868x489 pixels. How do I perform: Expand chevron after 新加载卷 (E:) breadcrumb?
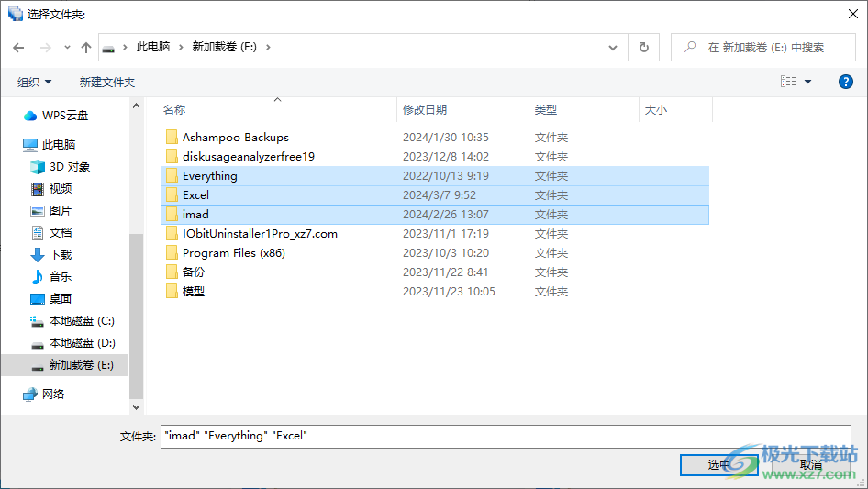[268, 47]
